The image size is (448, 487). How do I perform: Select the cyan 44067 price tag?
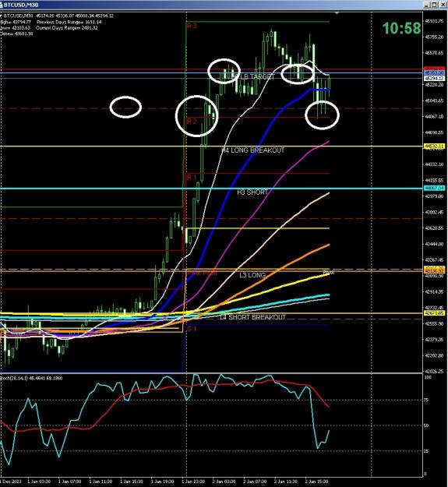click(434, 188)
